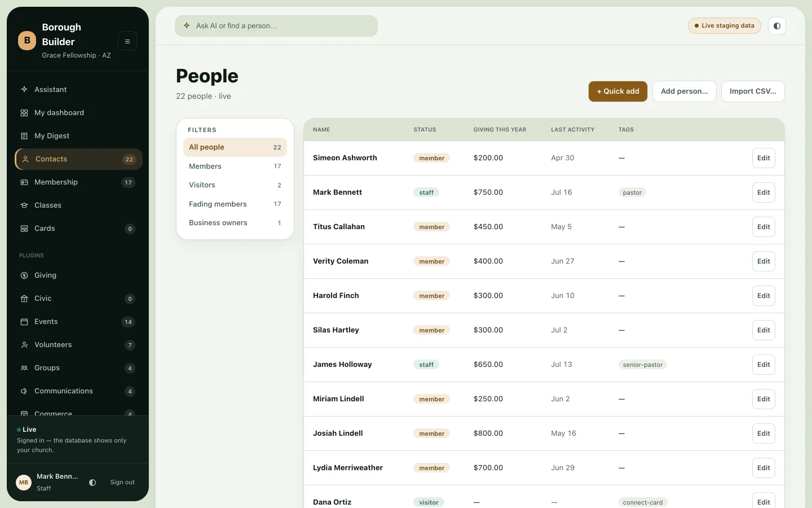Click the My dashboard grid icon
812x508 pixels.
(24, 113)
